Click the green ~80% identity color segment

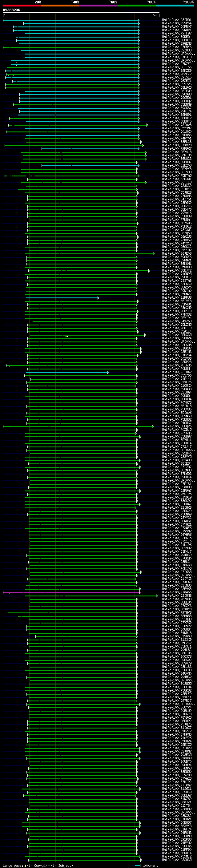point(137,6)
